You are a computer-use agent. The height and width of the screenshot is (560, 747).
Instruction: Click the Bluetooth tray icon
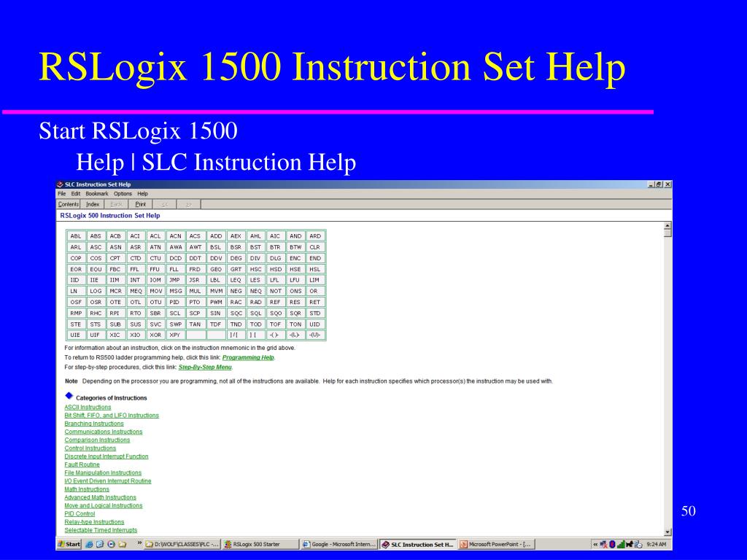(x=612, y=544)
